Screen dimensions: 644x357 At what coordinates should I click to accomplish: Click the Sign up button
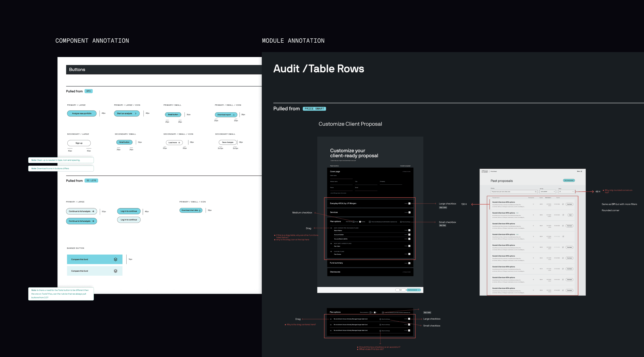coord(79,143)
